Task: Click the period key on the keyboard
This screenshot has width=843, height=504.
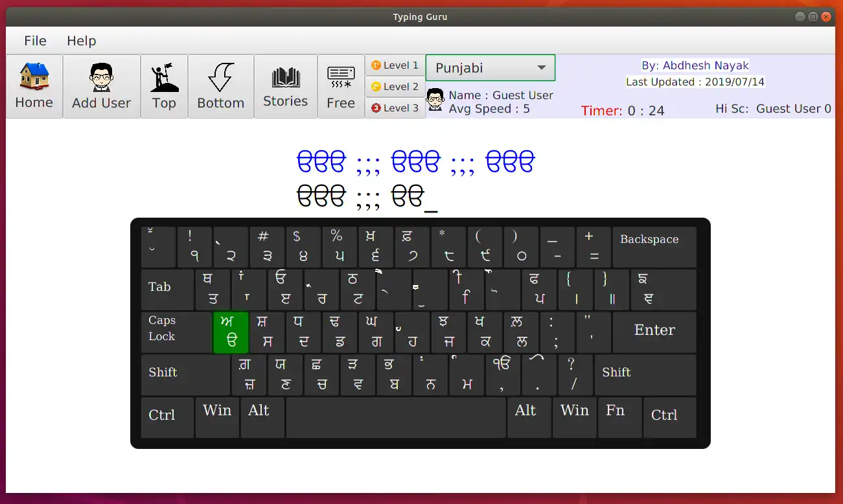Action: coord(539,375)
